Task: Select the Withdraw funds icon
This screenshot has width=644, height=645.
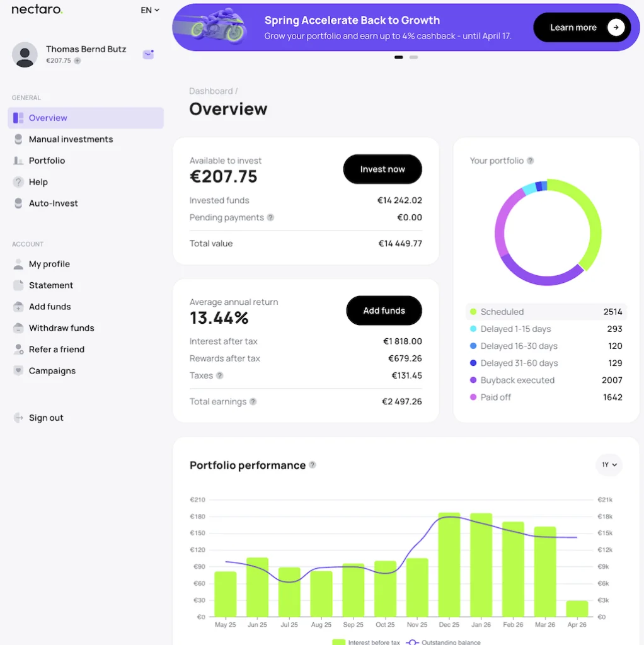Action: (x=18, y=328)
